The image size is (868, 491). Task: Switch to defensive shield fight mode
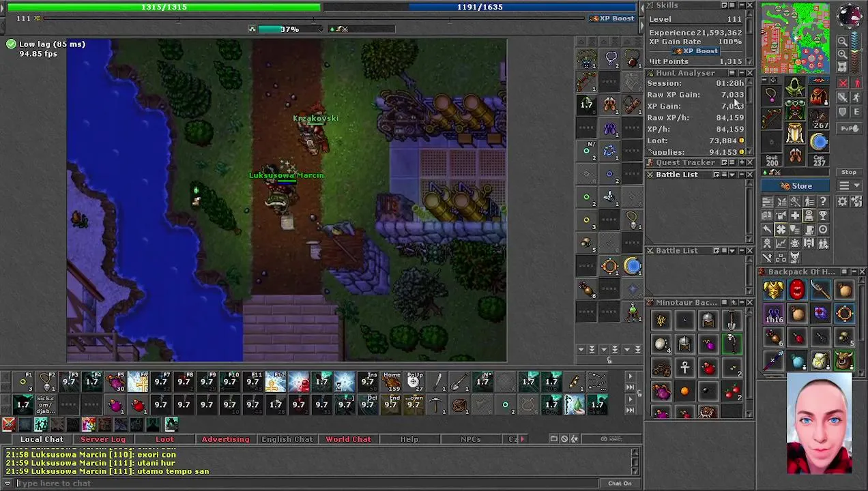(843, 112)
